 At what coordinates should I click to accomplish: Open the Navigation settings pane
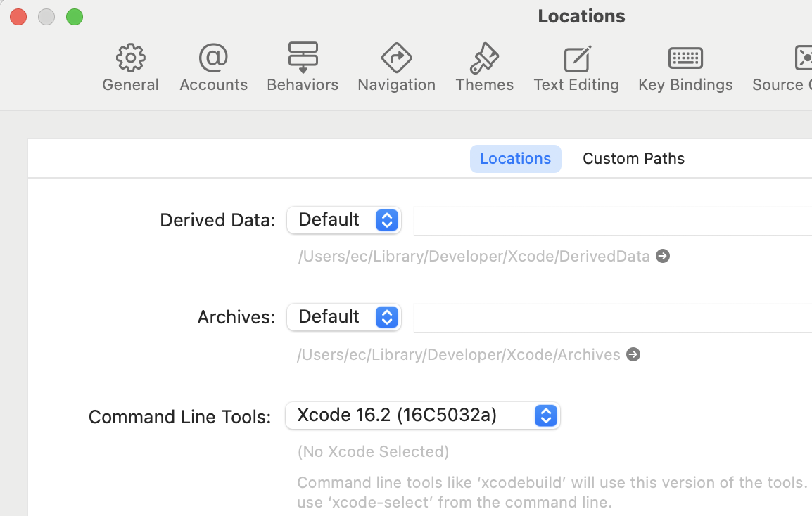point(396,58)
